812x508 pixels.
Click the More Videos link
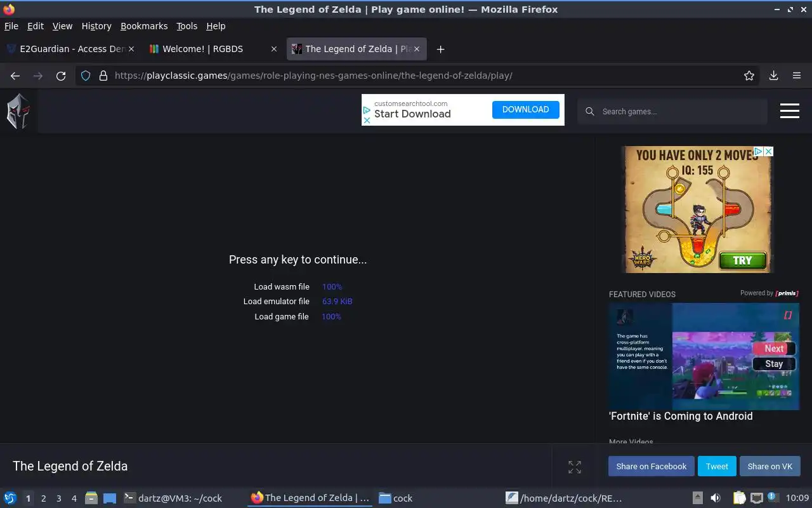coord(631,441)
